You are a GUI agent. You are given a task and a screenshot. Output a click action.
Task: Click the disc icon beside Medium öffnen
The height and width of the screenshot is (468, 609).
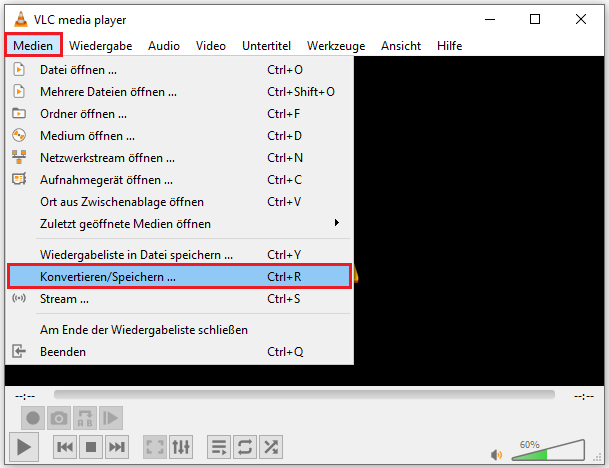(19, 136)
